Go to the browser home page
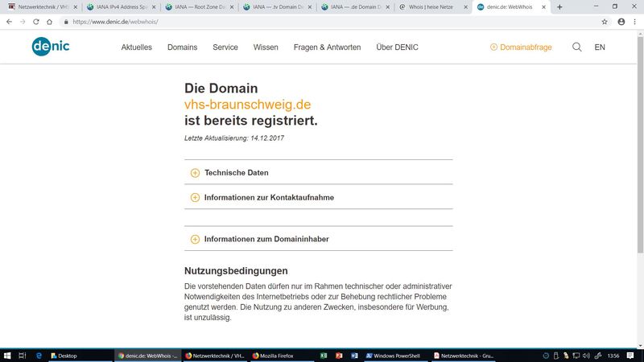Image resolution: width=644 pixels, height=362 pixels. click(x=49, y=22)
